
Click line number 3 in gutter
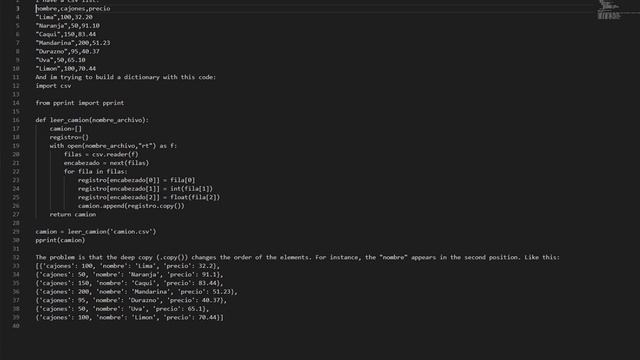(x=18, y=8)
